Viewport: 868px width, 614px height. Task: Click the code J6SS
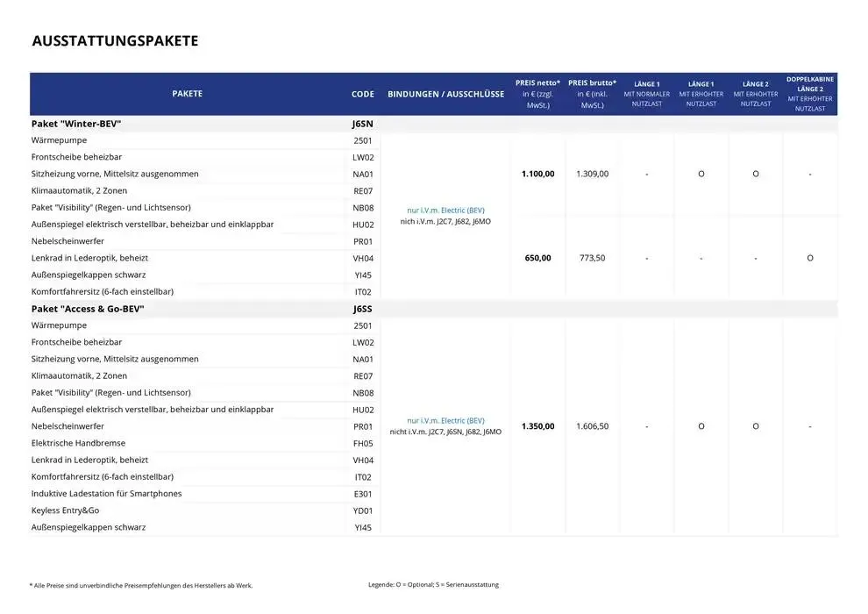click(362, 308)
